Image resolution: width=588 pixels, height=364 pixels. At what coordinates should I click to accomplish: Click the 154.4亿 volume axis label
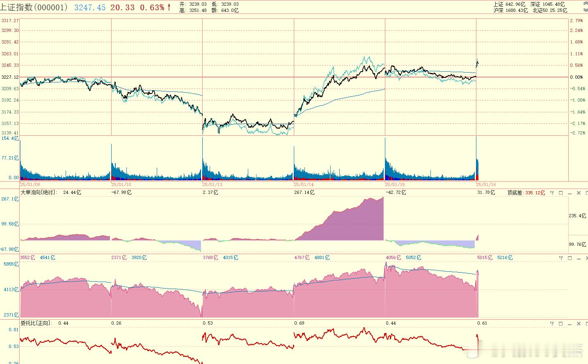pyautogui.click(x=10, y=139)
